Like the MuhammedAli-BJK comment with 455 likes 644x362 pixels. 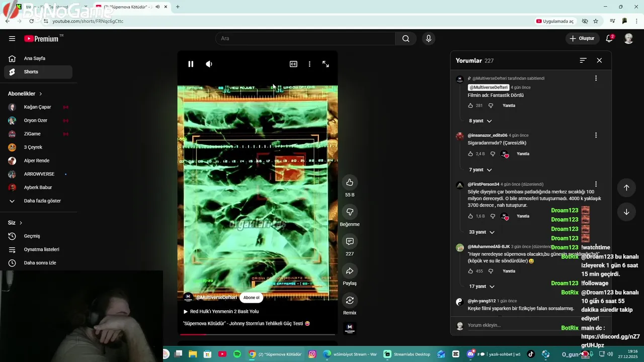[470, 271]
